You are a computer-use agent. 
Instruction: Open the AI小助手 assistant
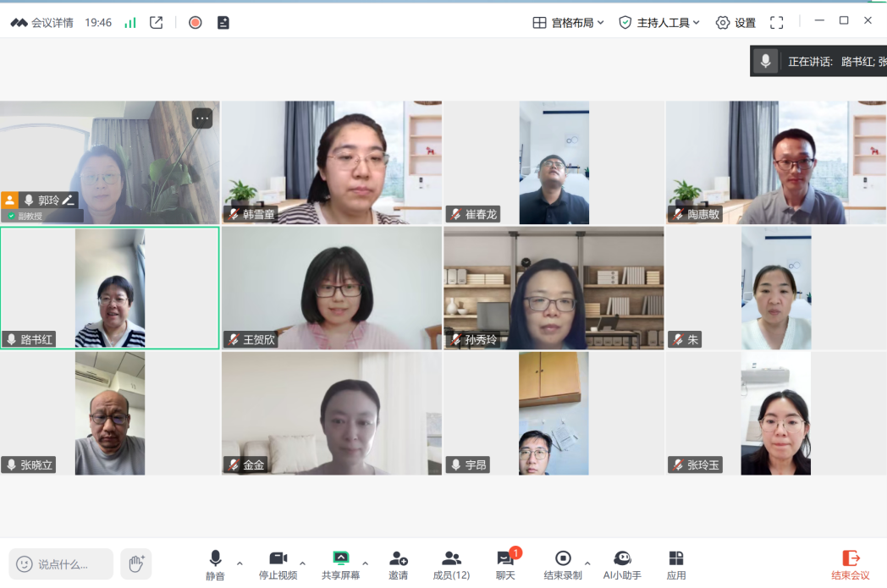[622, 565]
